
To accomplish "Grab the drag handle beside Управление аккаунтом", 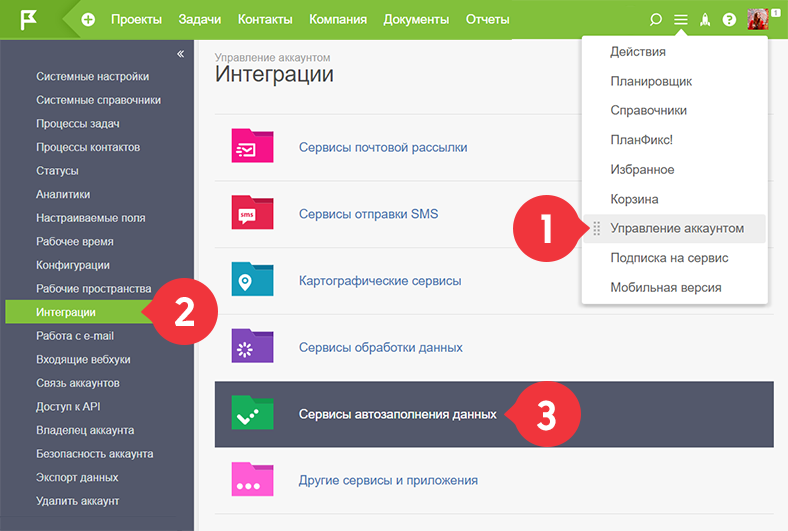I will point(597,229).
